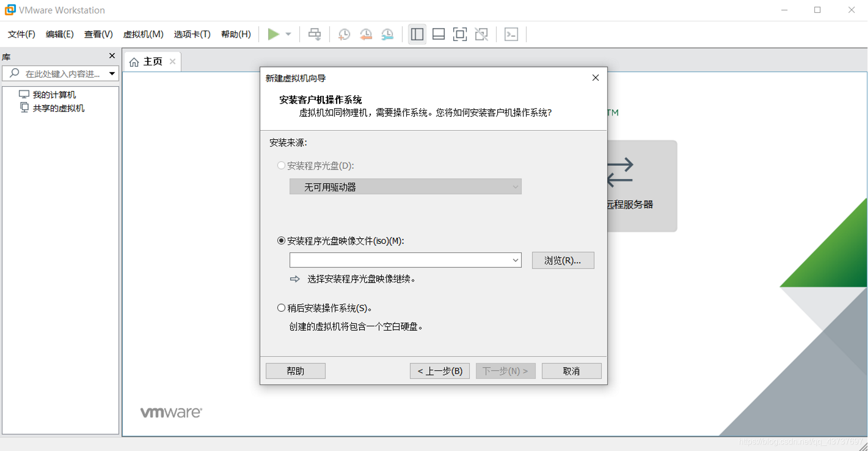Select 稍后安装操作系统(S) radio button
Image resolution: width=868 pixels, height=451 pixels.
pyautogui.click(x=281, y=308)
